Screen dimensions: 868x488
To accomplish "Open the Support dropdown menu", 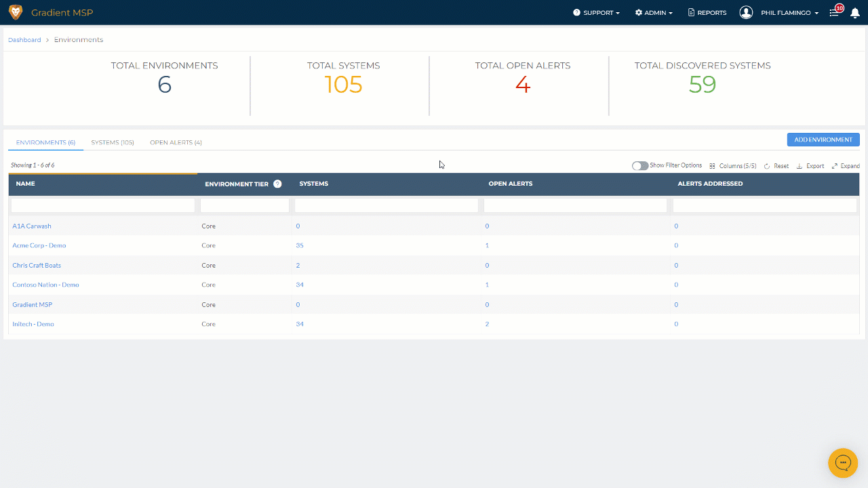I will pos(596,13).
